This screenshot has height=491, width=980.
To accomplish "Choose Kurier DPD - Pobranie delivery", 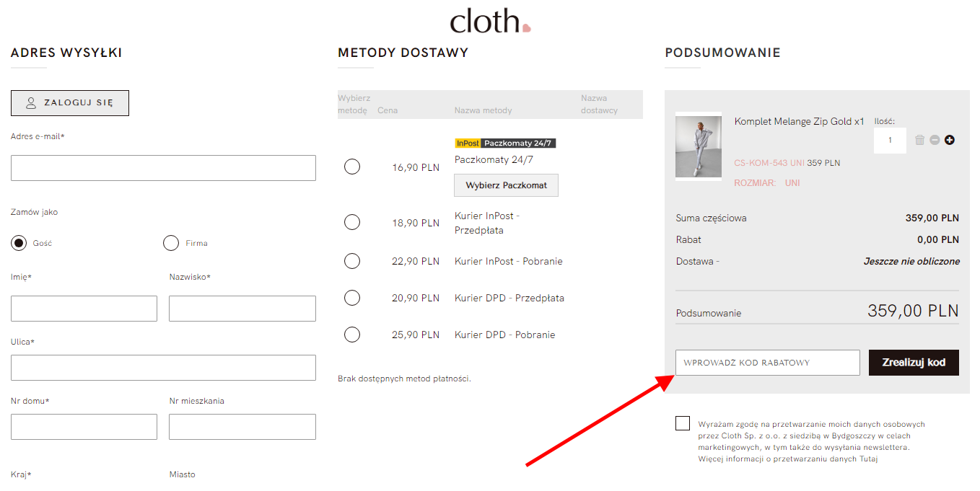I will pyautogui.click(x=352, y=335).
